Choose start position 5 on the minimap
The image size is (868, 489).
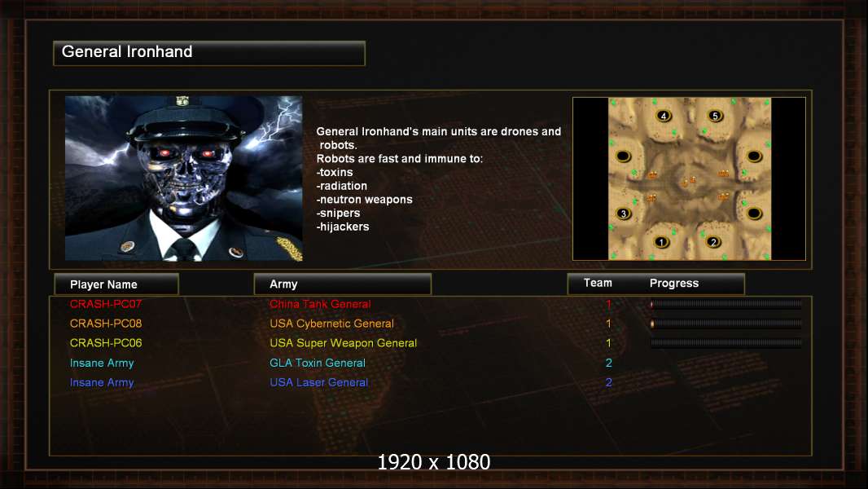click(715, 116)
